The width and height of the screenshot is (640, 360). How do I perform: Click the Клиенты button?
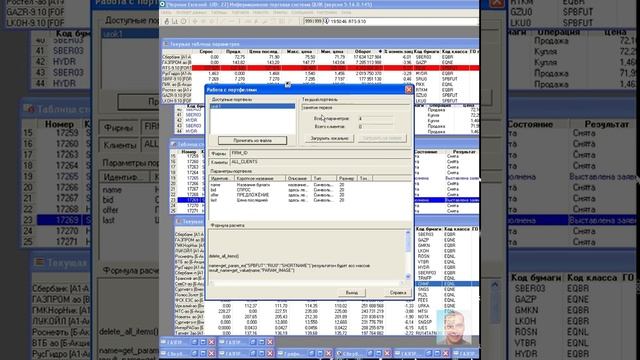(x=218, y=162)
